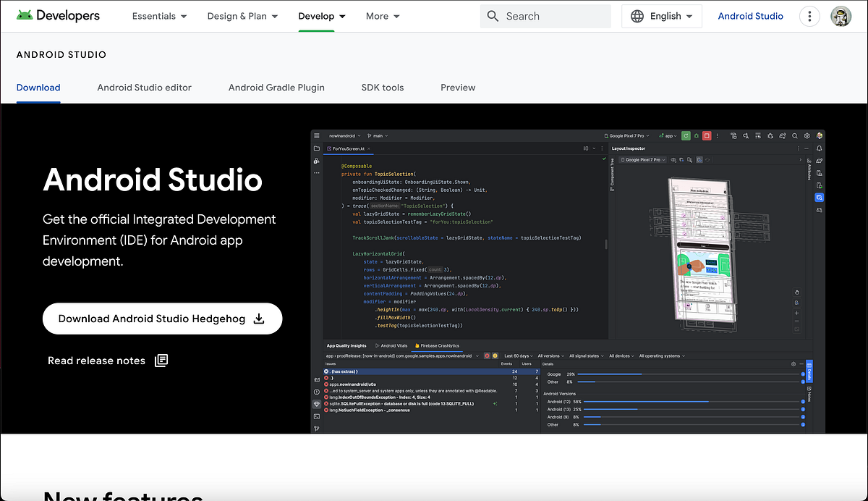Open the hamburger main menu in IDE screenshot

click(x=316, y=135)
